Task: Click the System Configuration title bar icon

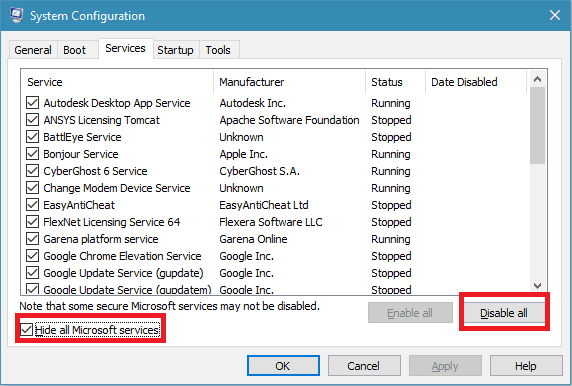Action: 16,15
